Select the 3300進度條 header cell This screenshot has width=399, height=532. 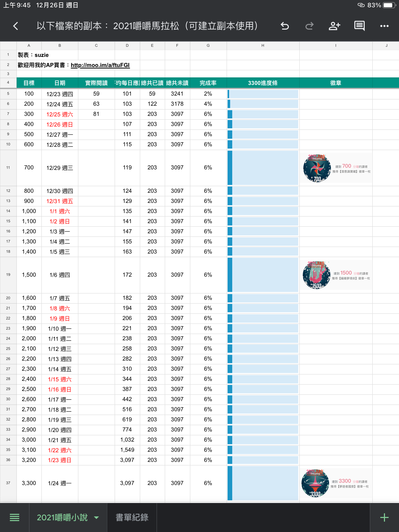[x=263, y=83]
